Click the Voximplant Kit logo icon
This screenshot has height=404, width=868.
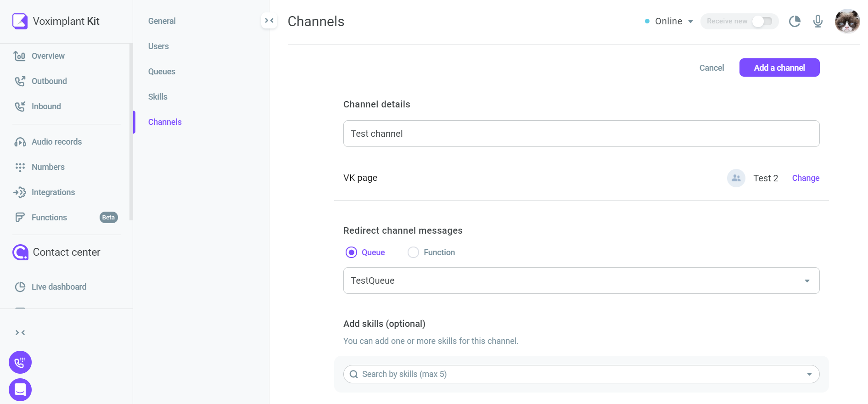click(20, 21)
